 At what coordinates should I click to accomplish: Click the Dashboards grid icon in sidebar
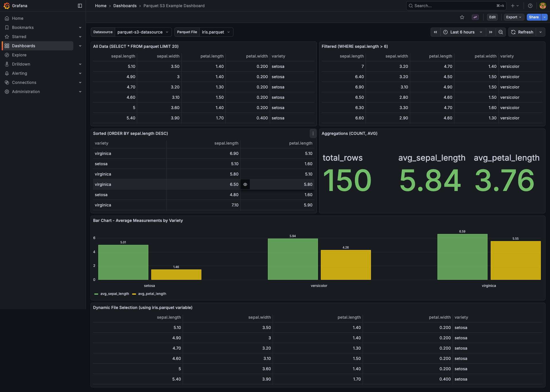[7, 46]
